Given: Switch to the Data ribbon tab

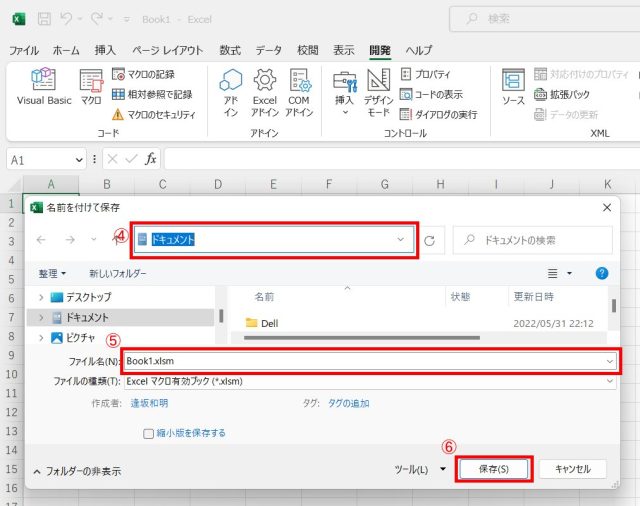Looking at the screenshot, I should (x=268, y=50).
